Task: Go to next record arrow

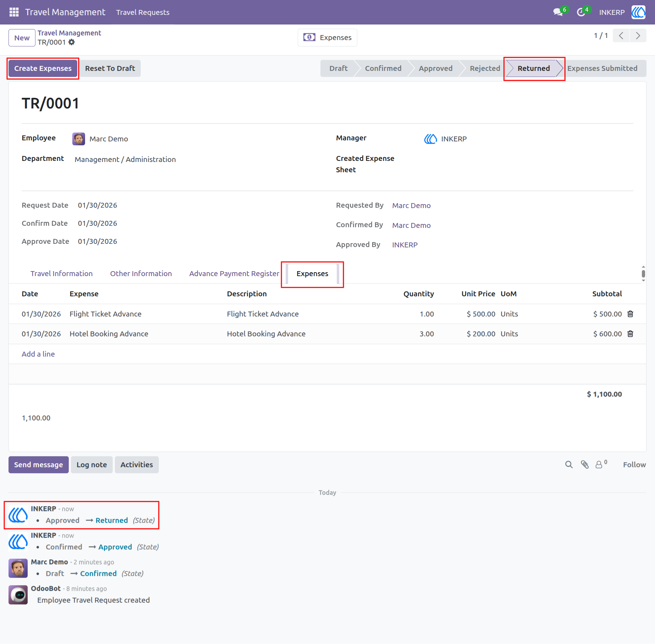Action: [638, 36]
